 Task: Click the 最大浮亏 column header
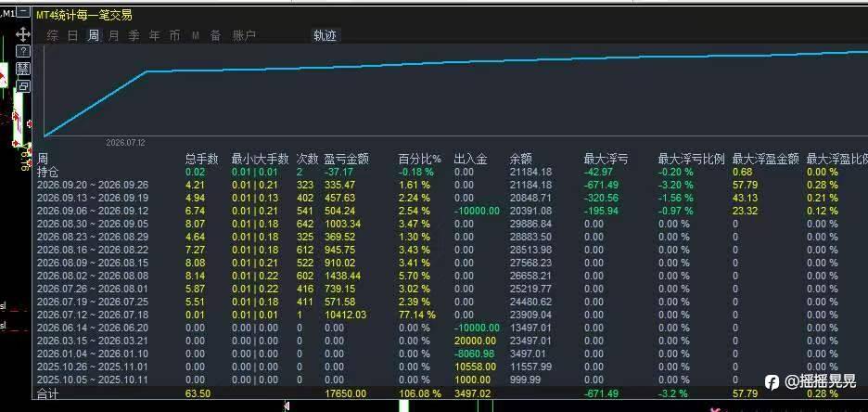606,160
